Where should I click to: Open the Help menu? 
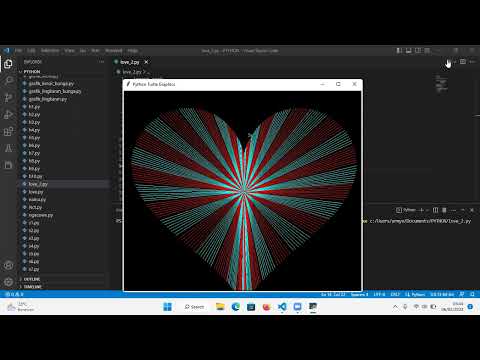pos(133,51)
